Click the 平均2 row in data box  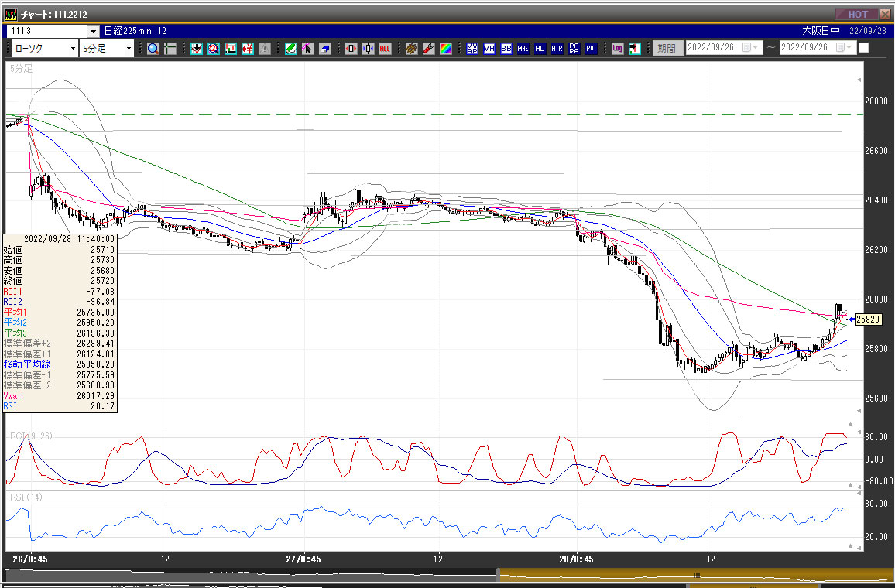[60, 322]
